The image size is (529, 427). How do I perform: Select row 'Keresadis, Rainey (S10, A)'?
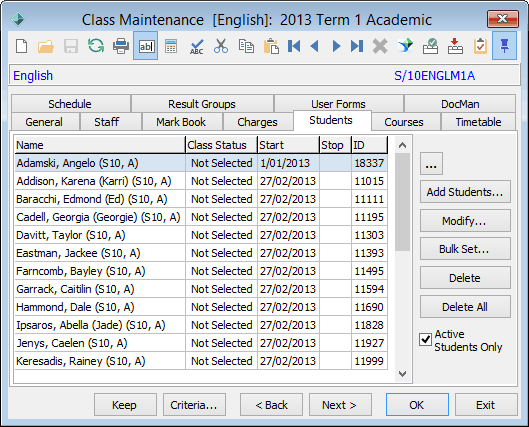201,361
